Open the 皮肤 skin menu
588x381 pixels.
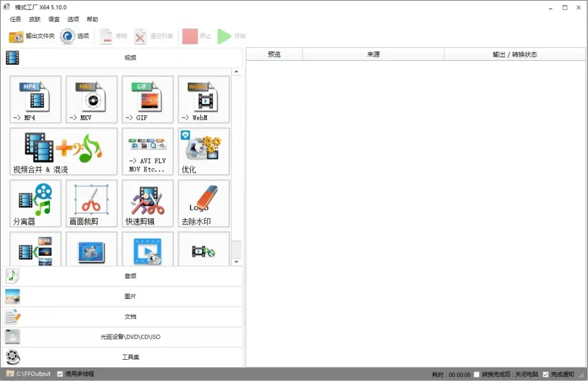pos(34,19)
